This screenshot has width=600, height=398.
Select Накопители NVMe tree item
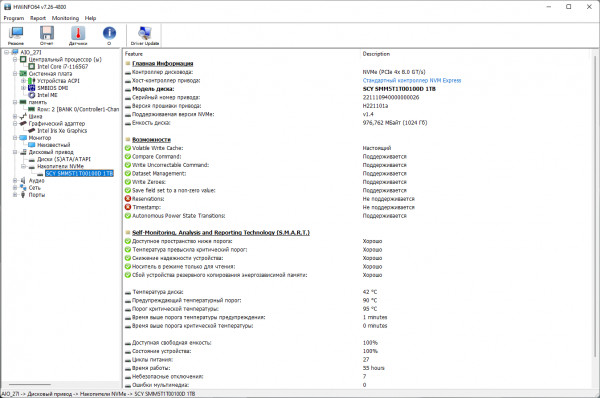(60, 166)
